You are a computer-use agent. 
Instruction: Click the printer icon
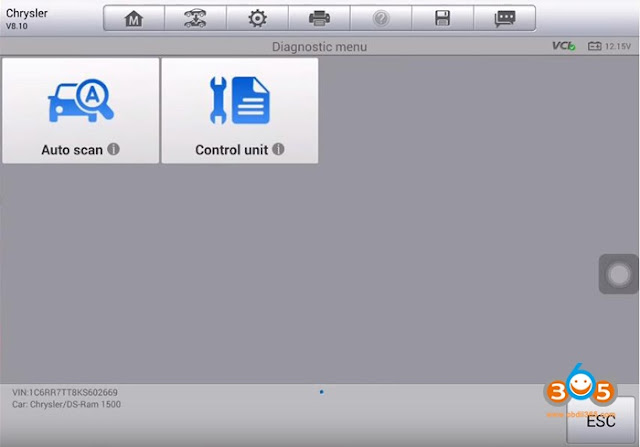pyautogui.click(x=319, y=18)
